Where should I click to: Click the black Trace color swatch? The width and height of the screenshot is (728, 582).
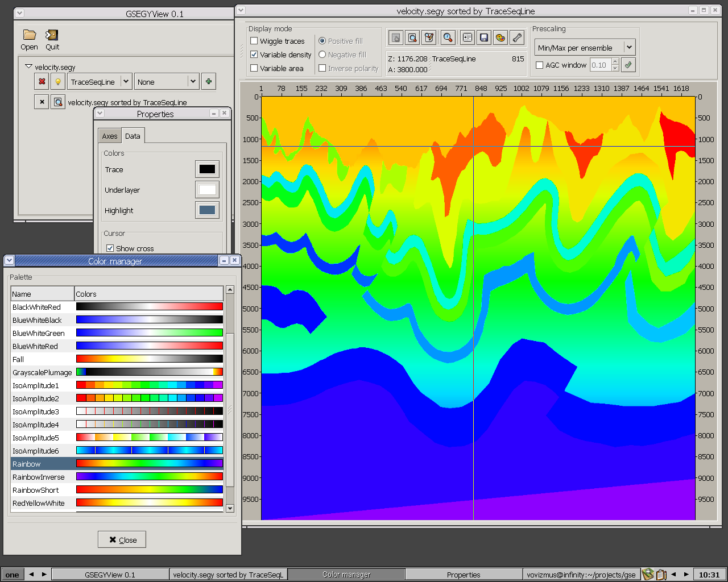207,169
